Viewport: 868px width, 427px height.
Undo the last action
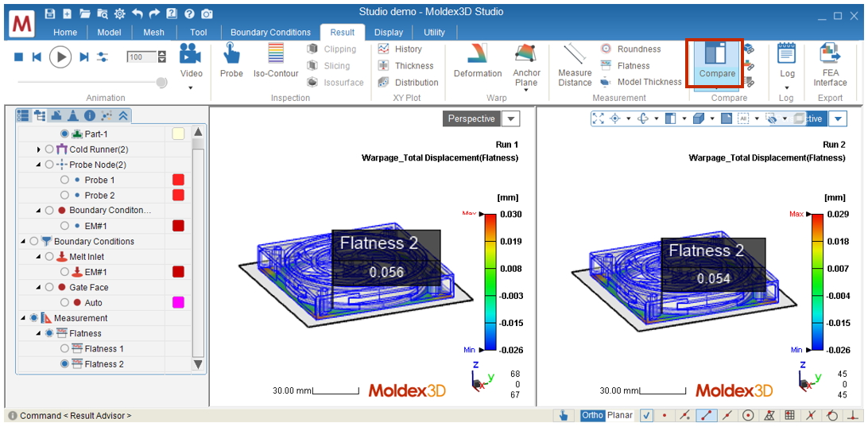pyautogui.click(x=138, y=14)
